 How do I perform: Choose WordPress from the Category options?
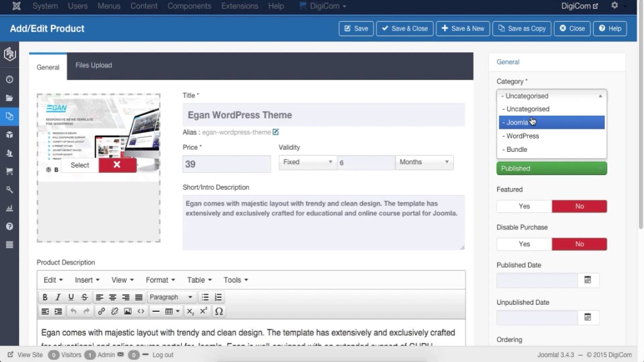coord(552,136)
